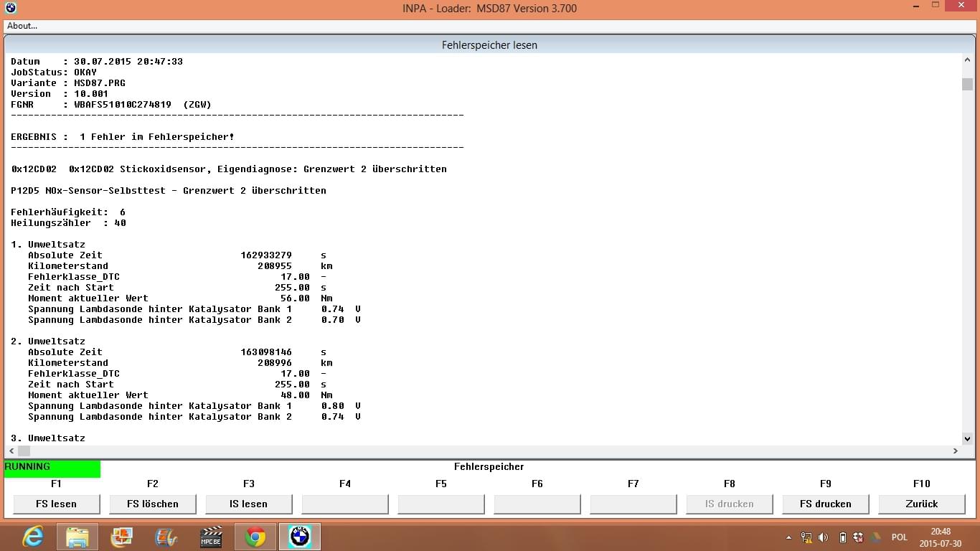Click the 'Fehlerhäufigkeit: 6' line
Viewport: 980px width, 551px height.
point(68,212)
